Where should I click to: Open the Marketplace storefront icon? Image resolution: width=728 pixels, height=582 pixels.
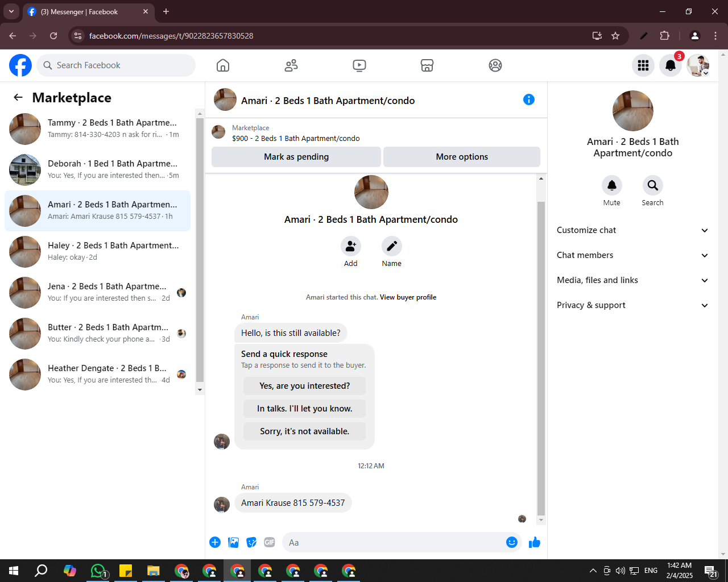[x=427, y=65]
